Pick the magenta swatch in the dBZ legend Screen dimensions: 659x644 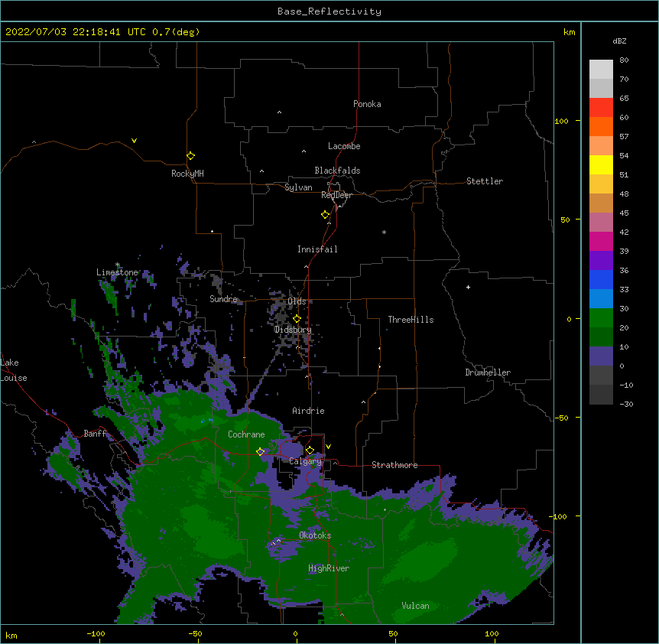601,241
